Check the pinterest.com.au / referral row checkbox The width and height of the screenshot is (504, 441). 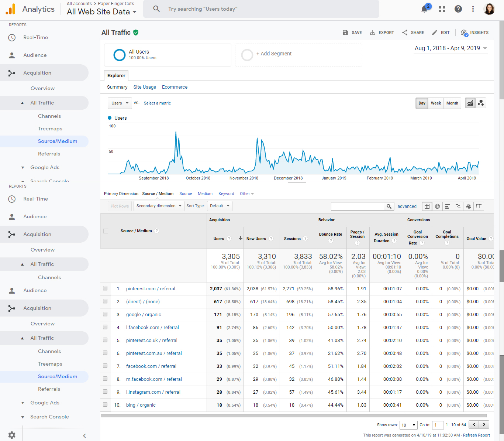coord(105,353)
